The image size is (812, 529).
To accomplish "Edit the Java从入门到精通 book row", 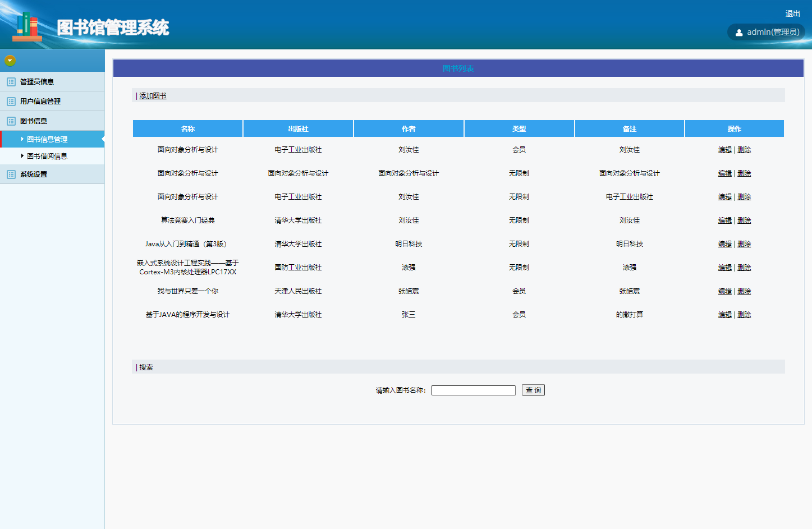I will point(724,243).
